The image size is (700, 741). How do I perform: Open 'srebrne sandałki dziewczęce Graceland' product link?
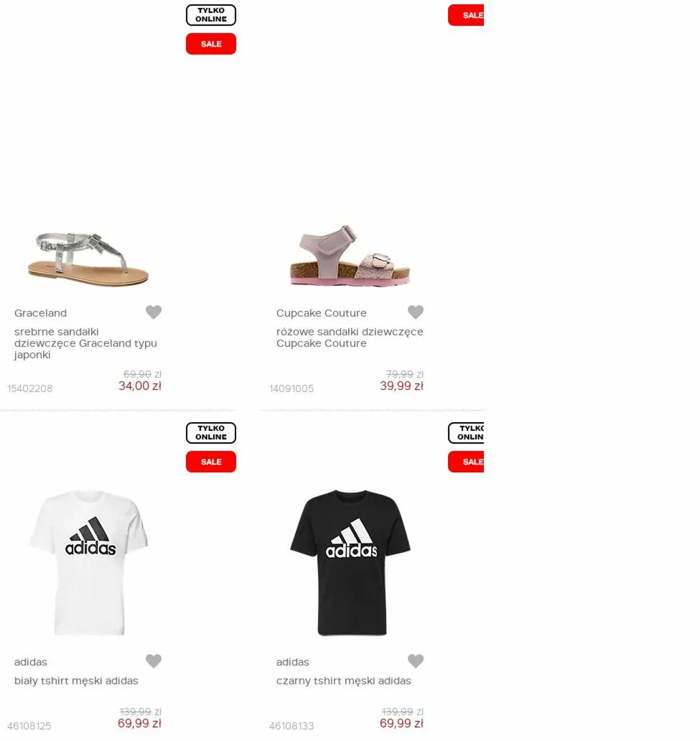(x=86, y=343)
